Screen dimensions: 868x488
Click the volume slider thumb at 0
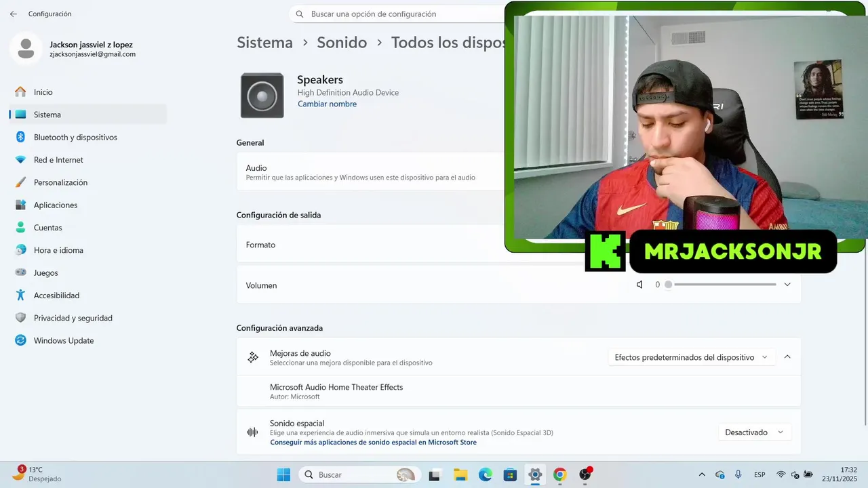tap(668, 285)
